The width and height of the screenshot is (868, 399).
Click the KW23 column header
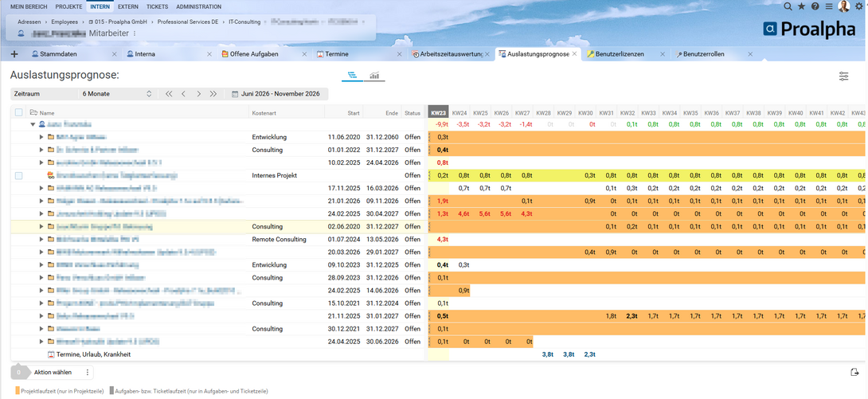point(439,112)
